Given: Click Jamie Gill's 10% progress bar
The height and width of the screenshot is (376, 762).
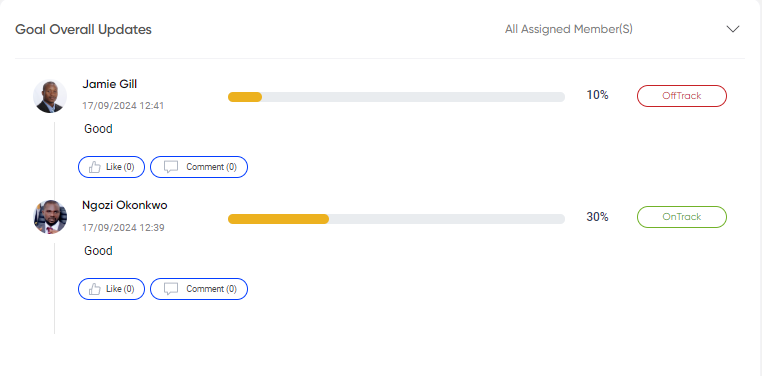Looking at the screenshot, I should coord(396,97).
